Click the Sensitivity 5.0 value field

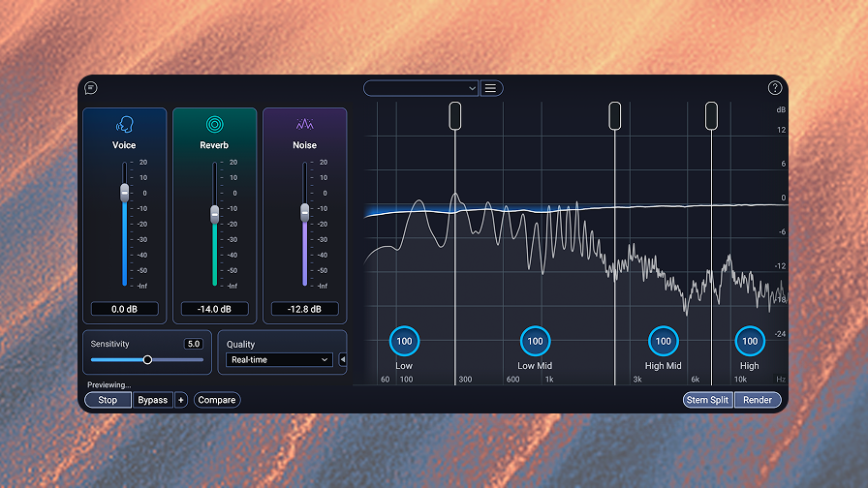click(193, 344)
